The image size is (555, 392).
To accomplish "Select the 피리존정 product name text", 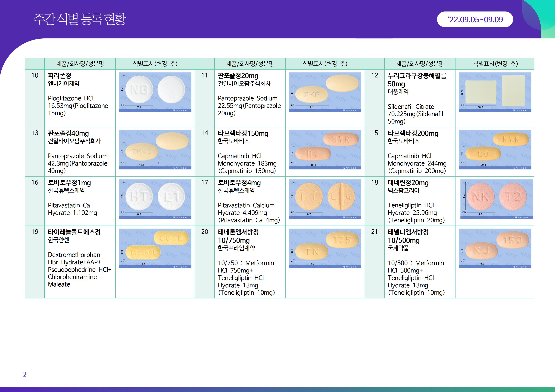I will (59, 76).
